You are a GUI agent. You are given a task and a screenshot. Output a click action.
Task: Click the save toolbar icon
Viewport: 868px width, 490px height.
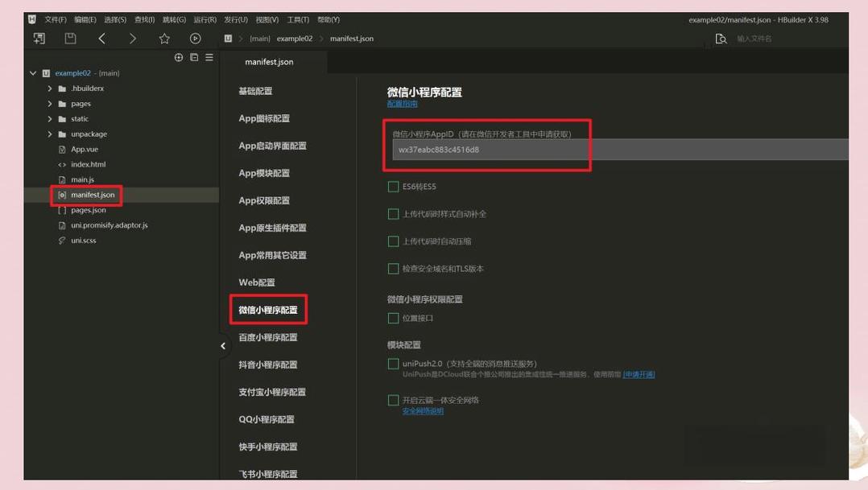[x=70, y=38]
